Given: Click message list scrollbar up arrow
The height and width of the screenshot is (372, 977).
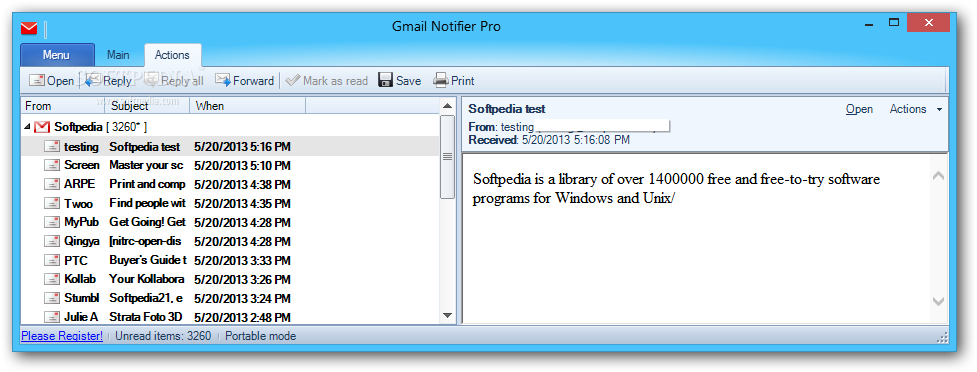Looking at the screenshot, I should pyautogui.click(x=447, y=106).
